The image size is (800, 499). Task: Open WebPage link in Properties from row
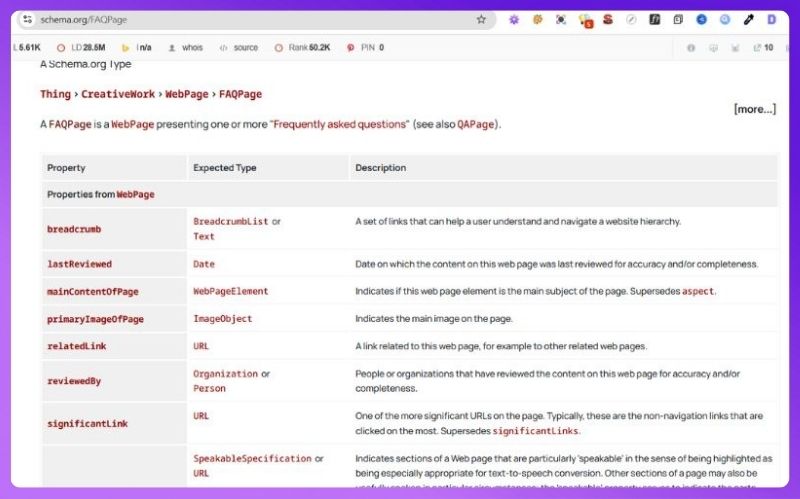(135, 194)
